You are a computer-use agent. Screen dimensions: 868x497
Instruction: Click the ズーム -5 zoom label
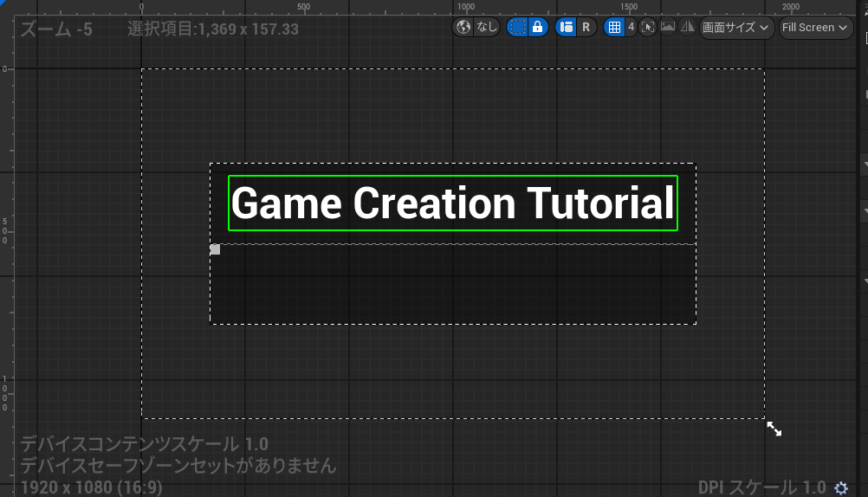pos(56,29)
